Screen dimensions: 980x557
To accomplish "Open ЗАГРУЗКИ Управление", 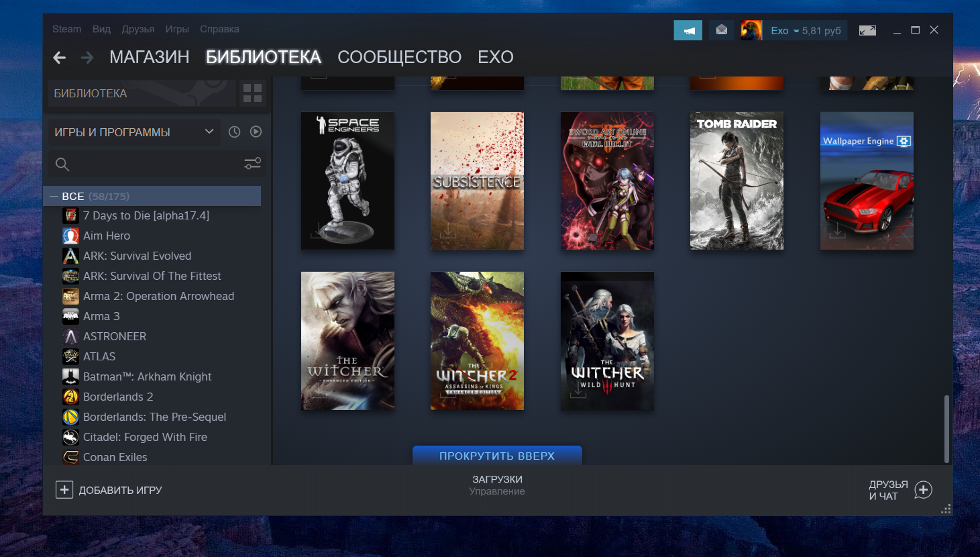I will coord(497,485).
